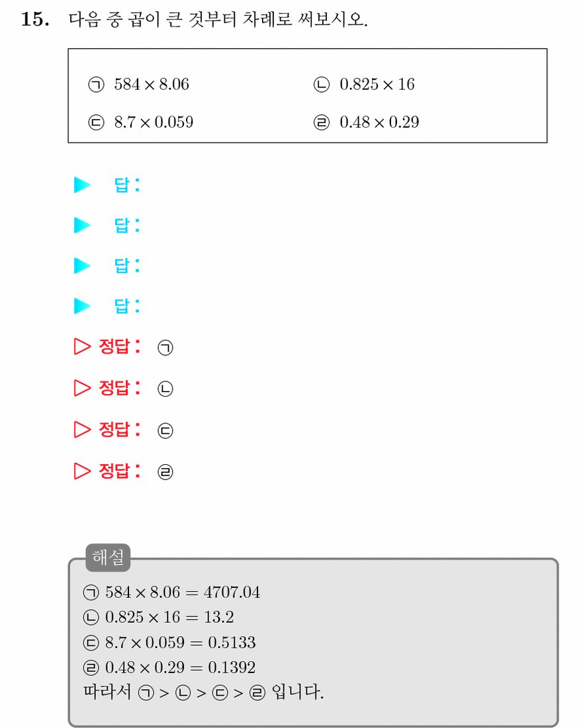
Task: Select option ㉡ 0.825 × 16
Action: 364,85
